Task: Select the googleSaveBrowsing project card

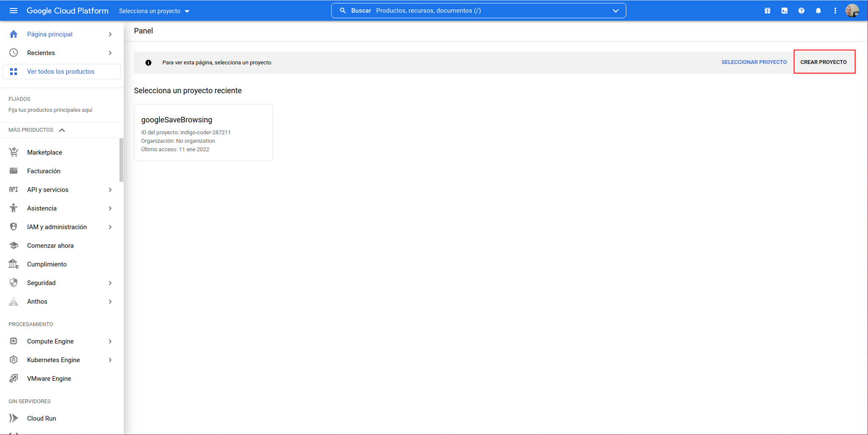Action: (x=203, y=133)
